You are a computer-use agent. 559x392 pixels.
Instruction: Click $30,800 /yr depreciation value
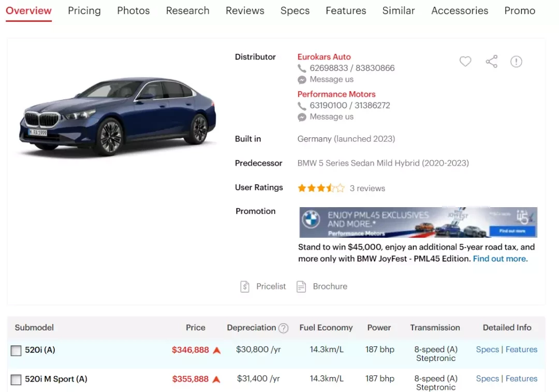tap(258, 350)
